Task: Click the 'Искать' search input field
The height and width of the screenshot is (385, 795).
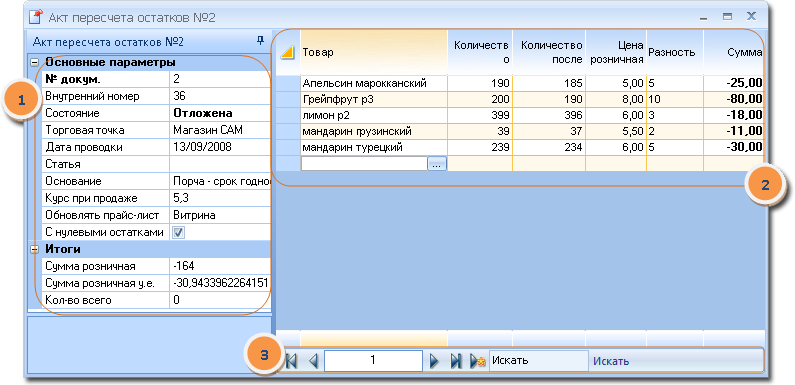Action: [538, 361]
